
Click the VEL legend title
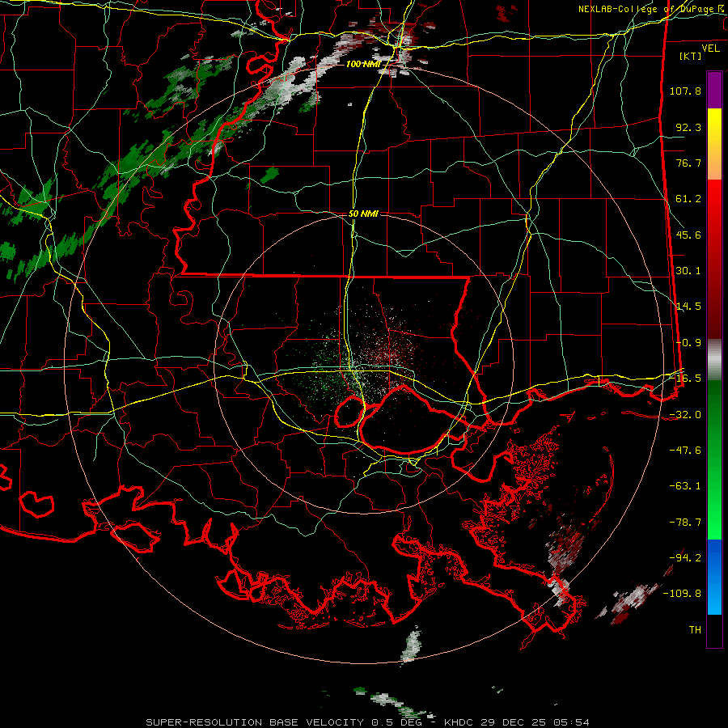click(x=710, y=49)
